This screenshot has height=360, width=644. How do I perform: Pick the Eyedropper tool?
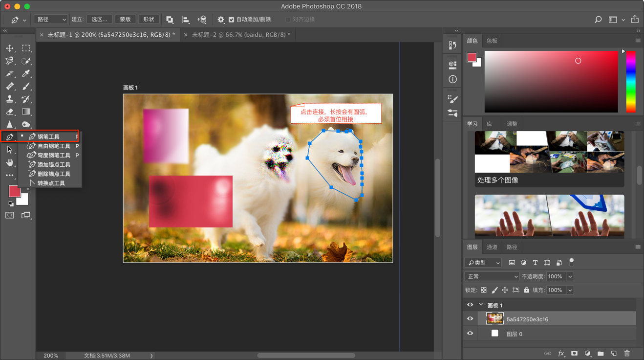(x=26, y=74)
